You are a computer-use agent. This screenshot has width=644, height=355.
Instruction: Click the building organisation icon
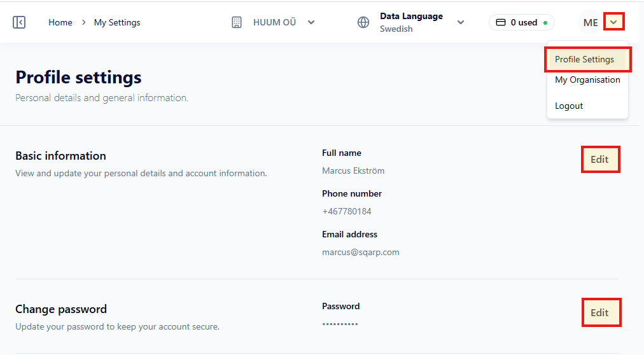pyautogui.click(x=237, y=22)
